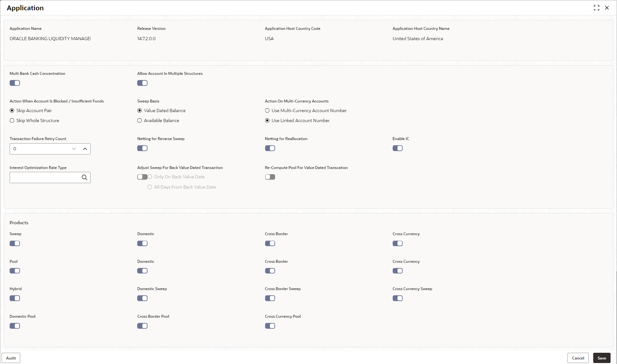Toggle Enable IC switch
The width and height of the screenshot is (617, 364).
pyautogui.click(x=398, y=148)
